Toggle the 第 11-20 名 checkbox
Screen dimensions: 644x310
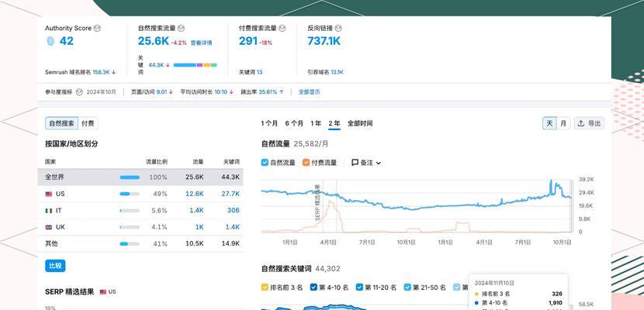[x=359, y=288]
